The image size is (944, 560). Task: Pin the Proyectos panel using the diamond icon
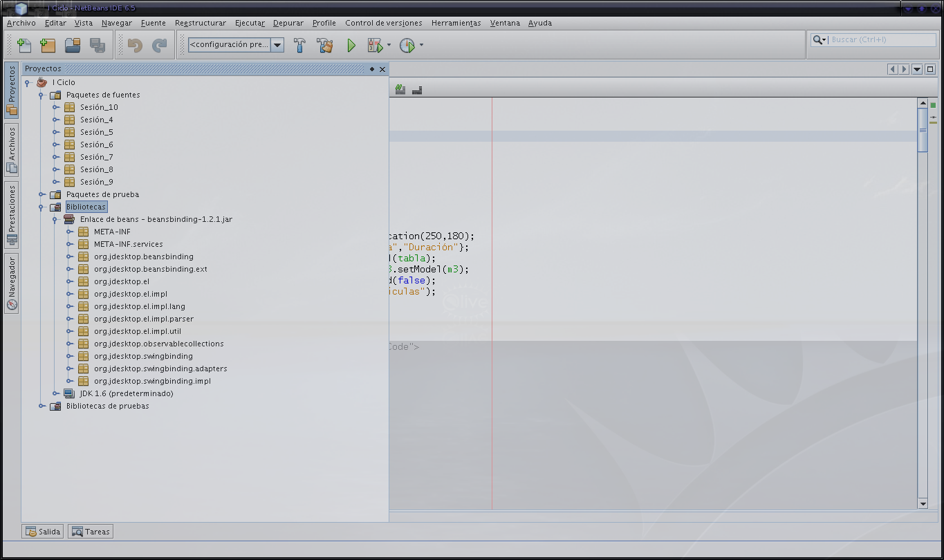(372, 69)
